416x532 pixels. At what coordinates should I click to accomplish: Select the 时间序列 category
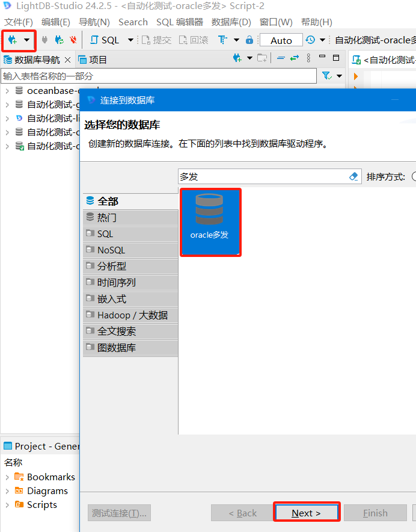(130, 283)
